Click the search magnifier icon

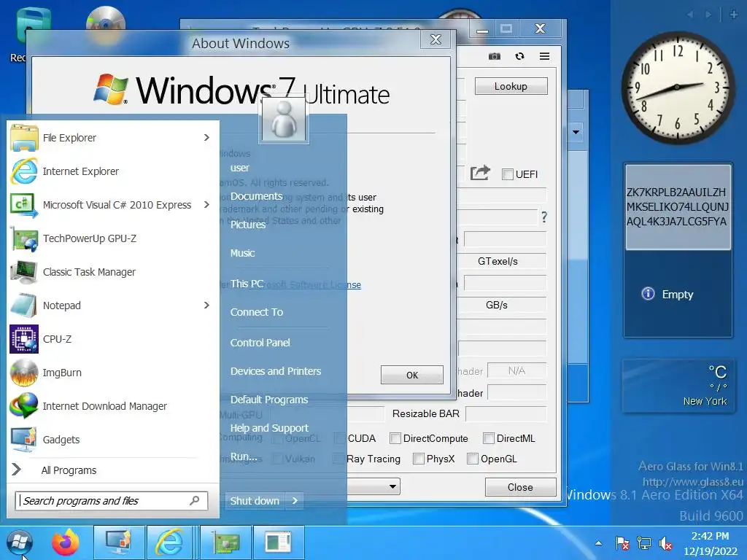click(x=194, y=500)
